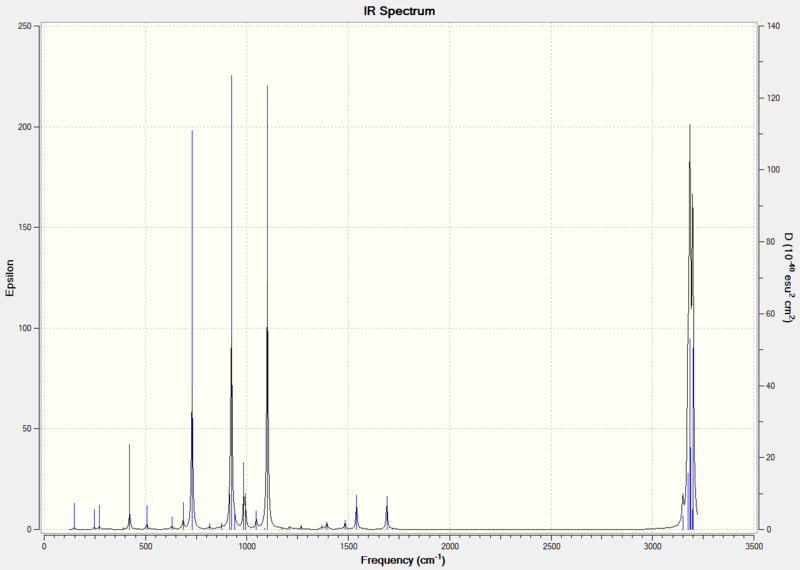Select the "Frequency (cm-1)" axis label
This screenshot has width=800, height=570.
click(403, 560)
